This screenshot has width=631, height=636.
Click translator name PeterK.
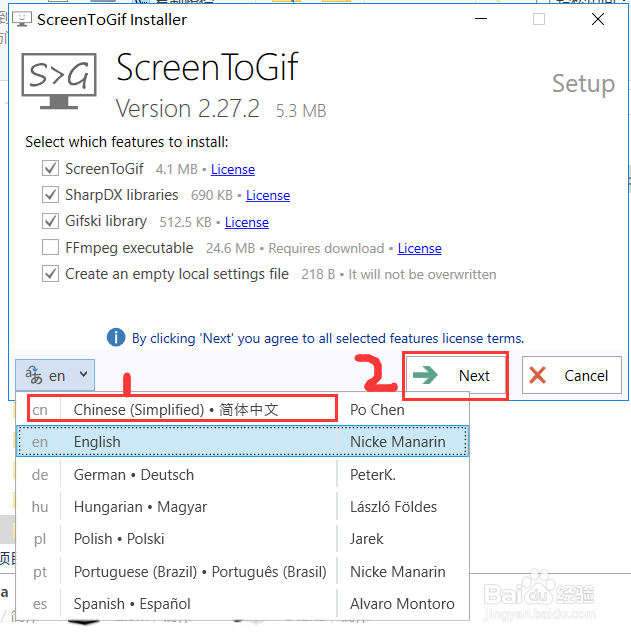373,475
